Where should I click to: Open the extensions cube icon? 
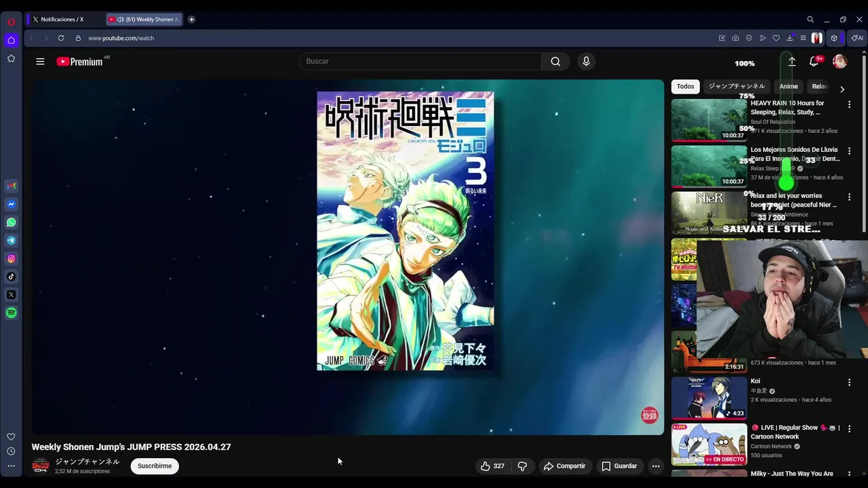[x=834, y=38]
